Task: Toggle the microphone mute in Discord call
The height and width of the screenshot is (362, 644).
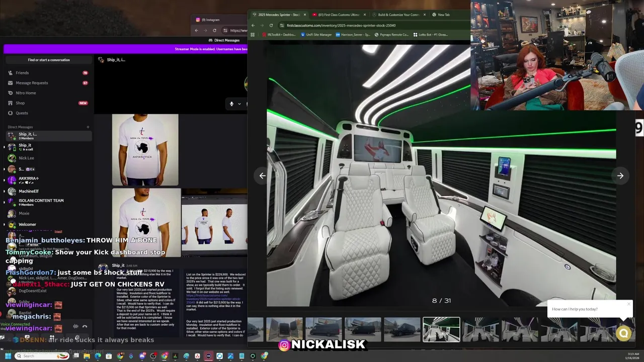Action: (231, 104)
